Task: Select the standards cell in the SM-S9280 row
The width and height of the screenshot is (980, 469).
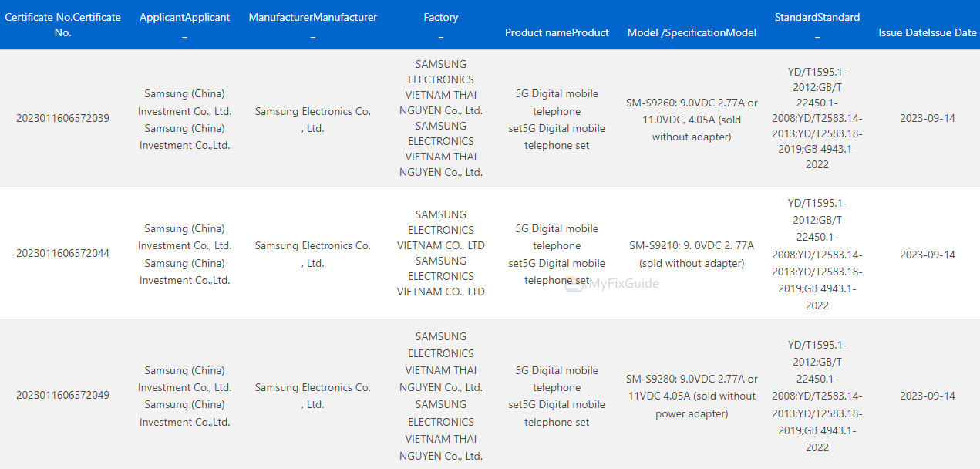Action: pyautogui.click(x=817, y=396)
